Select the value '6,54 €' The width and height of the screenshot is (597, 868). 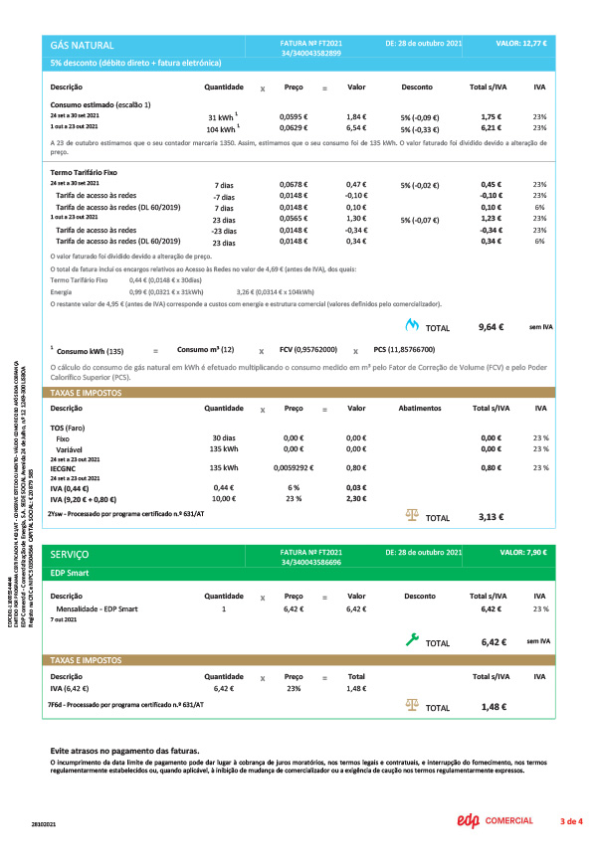click(356, 128)
